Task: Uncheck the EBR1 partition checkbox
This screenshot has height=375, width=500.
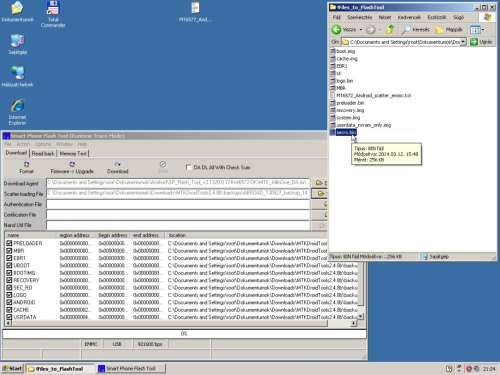Action: coord(9,258)
